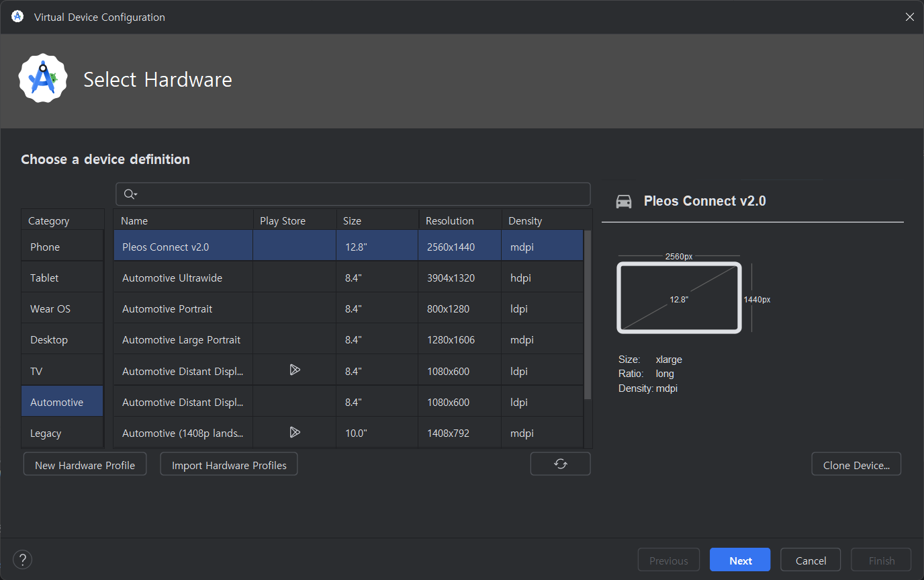Viewport: 924px width, 580px height.
Task: Click in the device search field
Action: [x=363, y=194]
